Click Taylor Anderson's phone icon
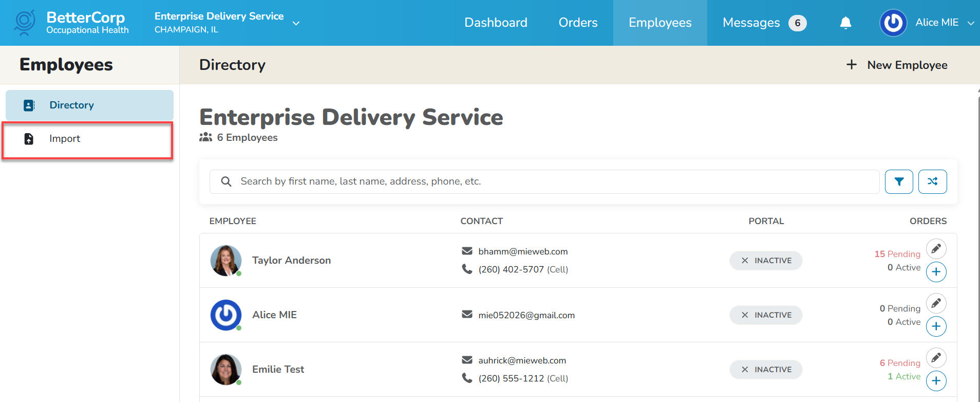Viewport: 980px width, 402px height. click(467, 269)
